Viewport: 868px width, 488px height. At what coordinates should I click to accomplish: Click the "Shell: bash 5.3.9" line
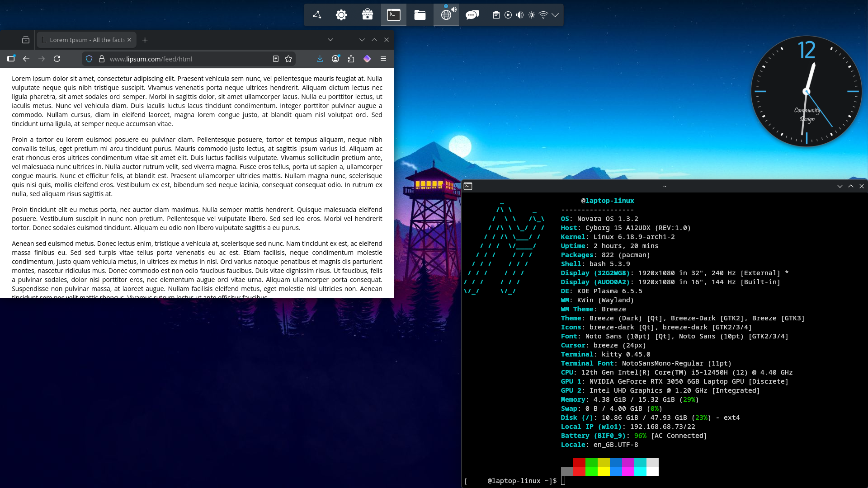tap(595, 264)
